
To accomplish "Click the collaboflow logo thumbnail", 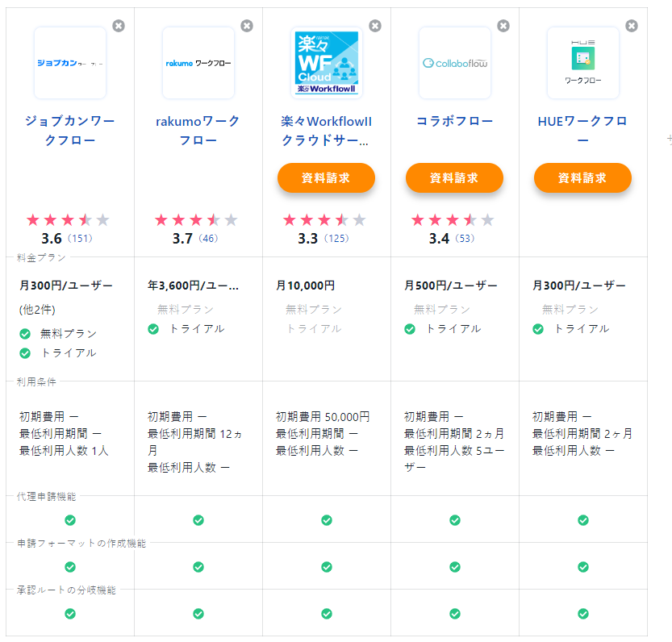I will (x=455, y=63).
